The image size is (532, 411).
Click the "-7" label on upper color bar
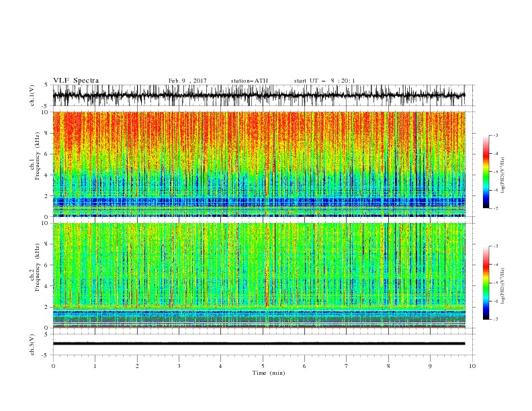pos(495,209)
